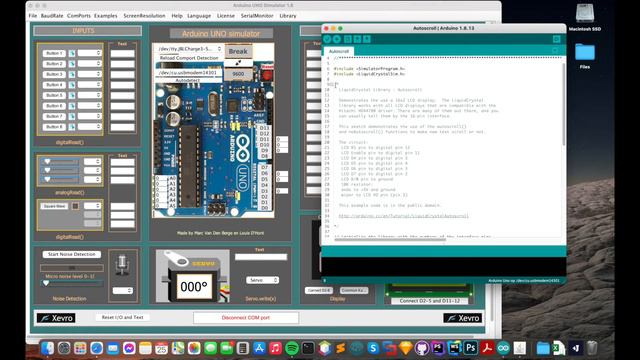Click the right Xevro logo
Image resolution: width=640 pixels, height=360 pixels.
click(462, 318)
